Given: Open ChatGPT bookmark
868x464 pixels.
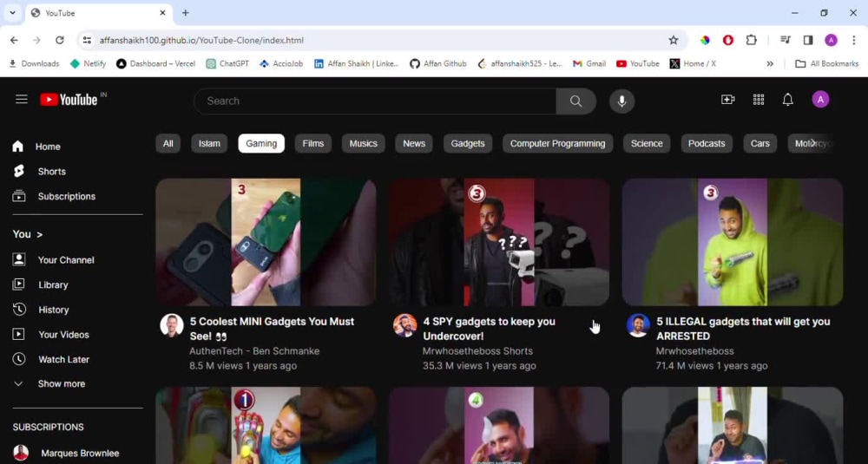Looking at the screenshot, I should pyautogui.click(x=227, y=63).
